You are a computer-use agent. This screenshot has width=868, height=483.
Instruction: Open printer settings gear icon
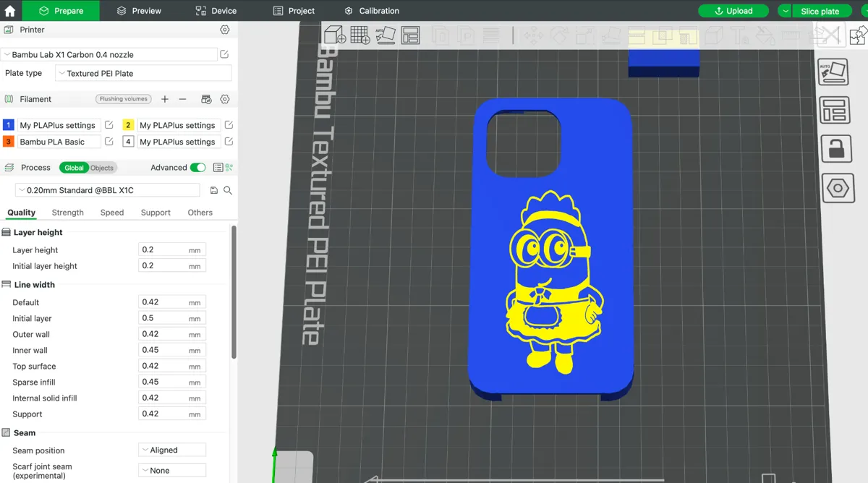[x=225, y=30]
